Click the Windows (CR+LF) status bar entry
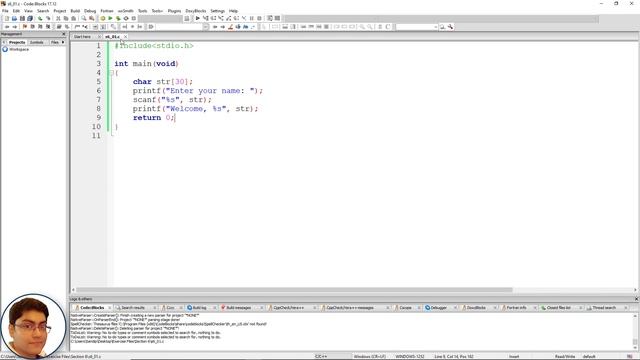This screenshot has height=360, width=640. 369,357
